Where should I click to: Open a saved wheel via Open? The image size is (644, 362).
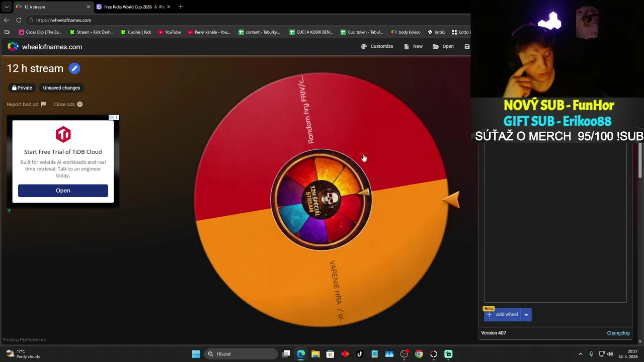tap(443, 46)
